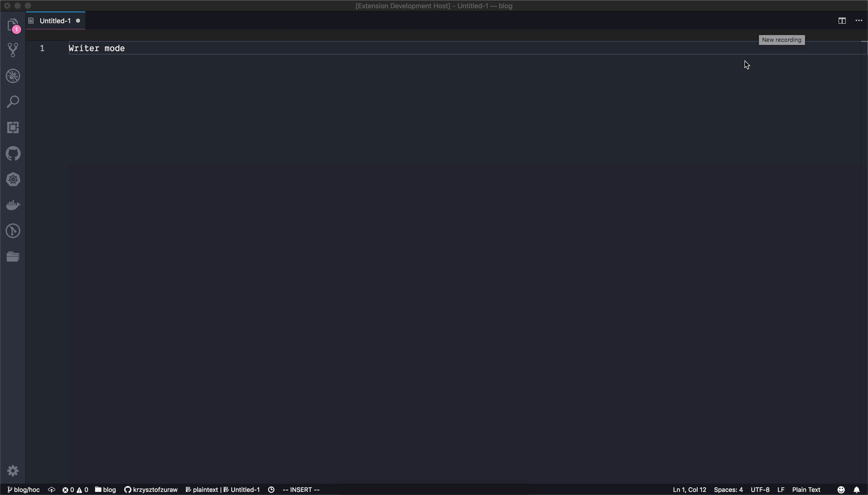Open the Project Manager folder icon
Viewport: 868px width, 495px height.
[13, 257]
